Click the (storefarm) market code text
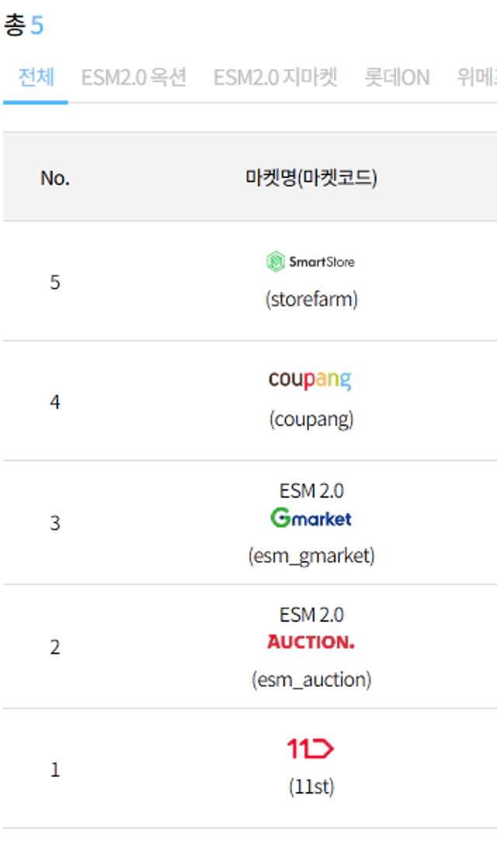497x868 pixels. tap(311, 300)
